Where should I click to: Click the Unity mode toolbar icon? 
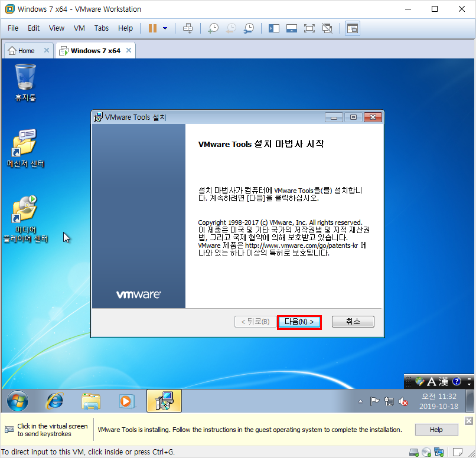tap(327, 28)
